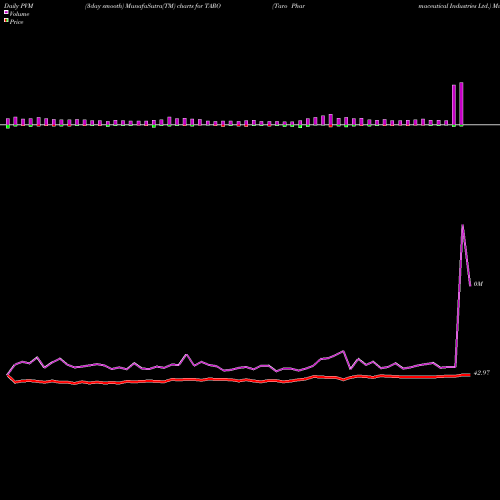Image resolution: width=500 pixels, height=500 pixels.
Task: Click the Price legend label
Action: 16,22
